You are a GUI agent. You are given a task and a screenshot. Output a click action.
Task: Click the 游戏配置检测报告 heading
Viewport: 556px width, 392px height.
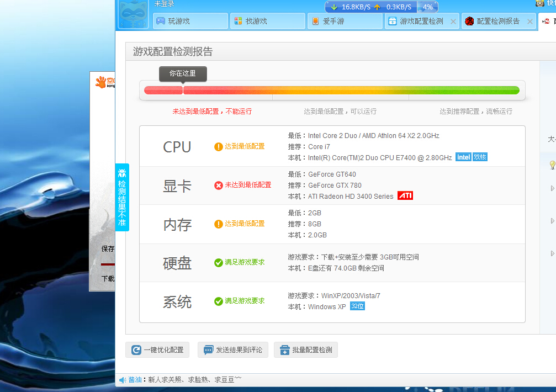173,52
